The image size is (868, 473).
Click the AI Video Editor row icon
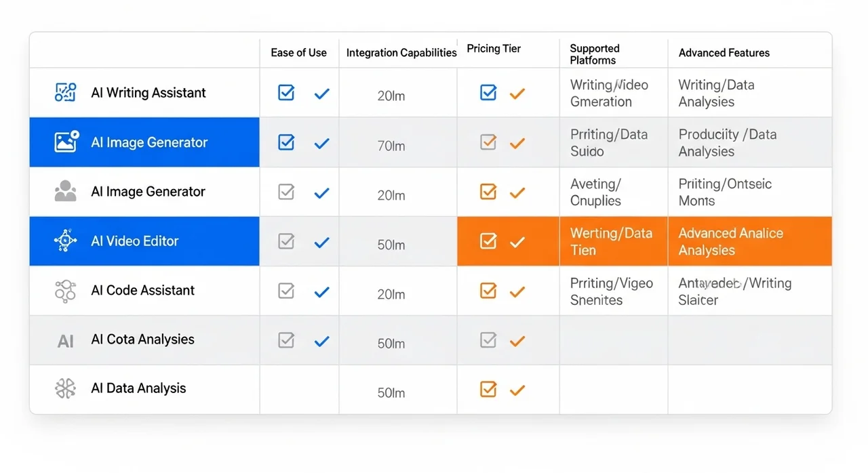pos(66,241)
